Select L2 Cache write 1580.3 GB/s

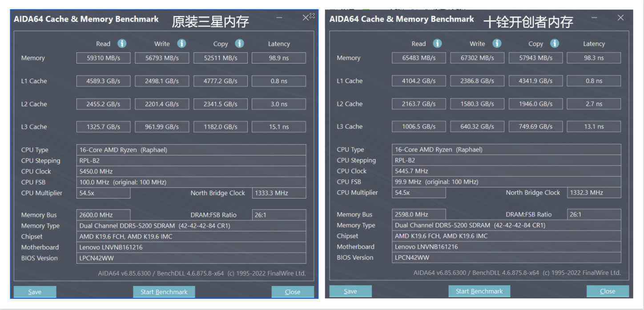[x=477, y=103]
